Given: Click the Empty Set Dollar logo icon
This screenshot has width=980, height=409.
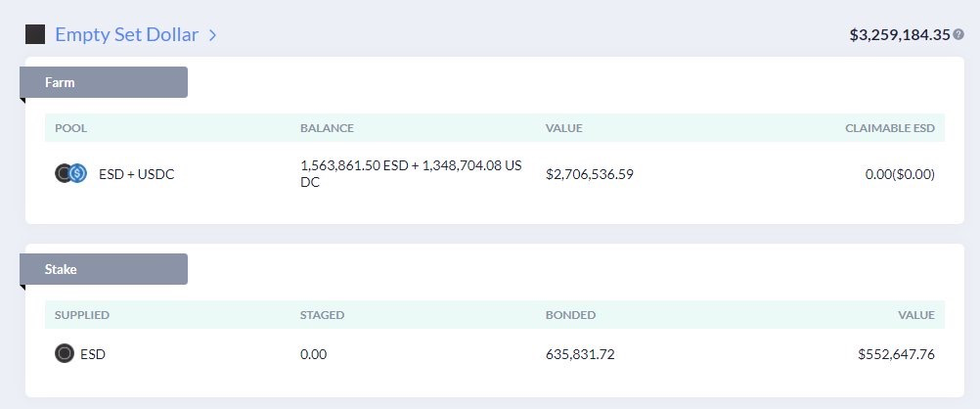Looking at the screenshot, I should pos(35,35).
